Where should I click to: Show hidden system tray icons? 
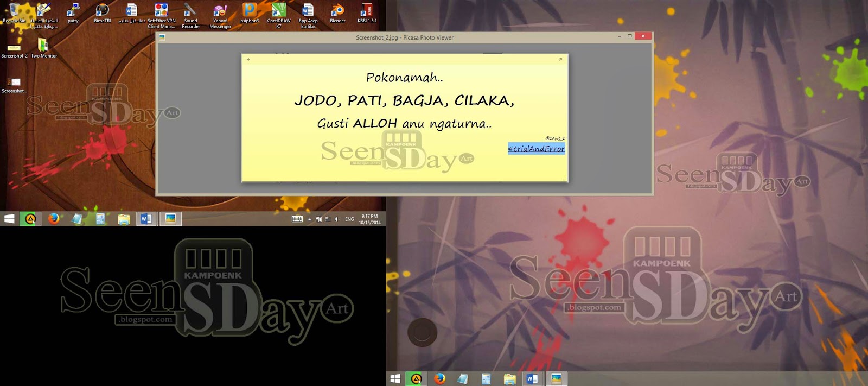(x=310, y=219)
